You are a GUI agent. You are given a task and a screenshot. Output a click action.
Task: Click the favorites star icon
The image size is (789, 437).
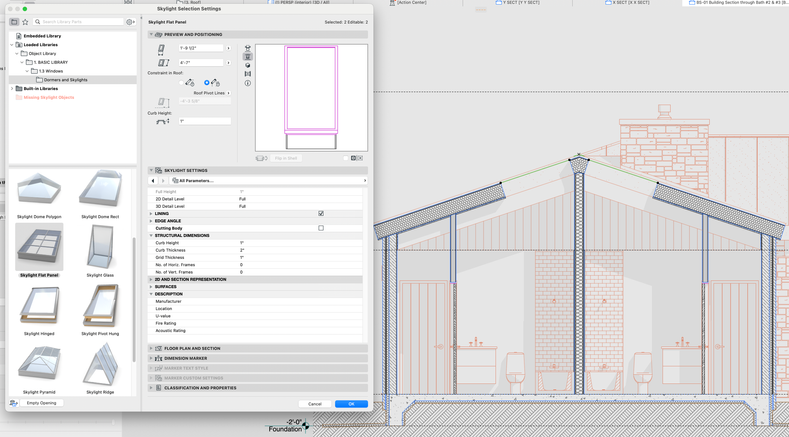point(25,22)
